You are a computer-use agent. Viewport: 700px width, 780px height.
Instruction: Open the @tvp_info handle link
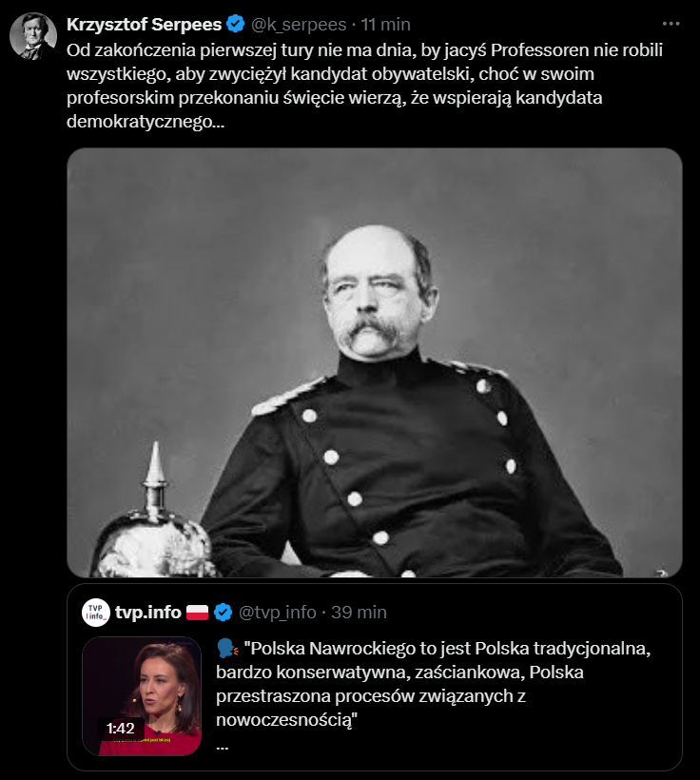click(x=278, y=613)
